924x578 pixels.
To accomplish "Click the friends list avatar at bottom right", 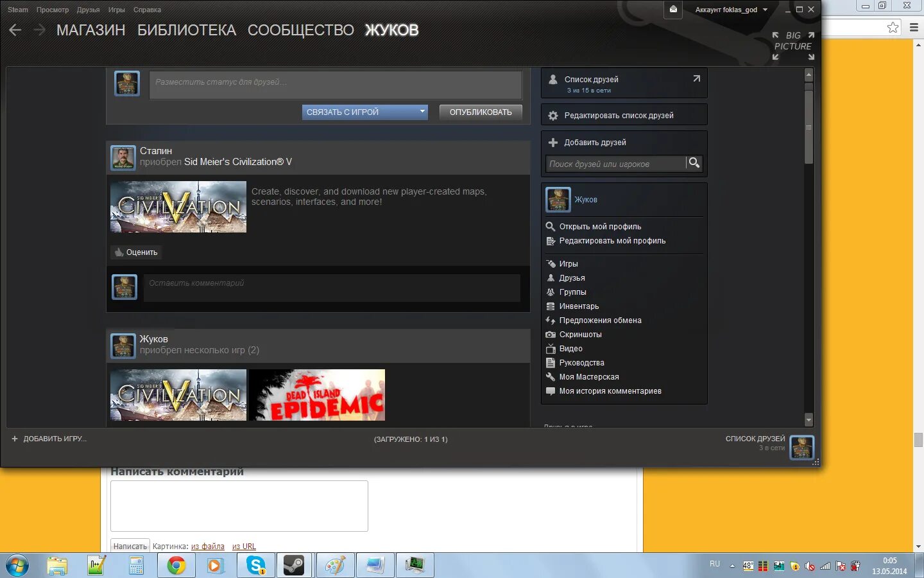I will pyautogui.click(x=802, y=447).
